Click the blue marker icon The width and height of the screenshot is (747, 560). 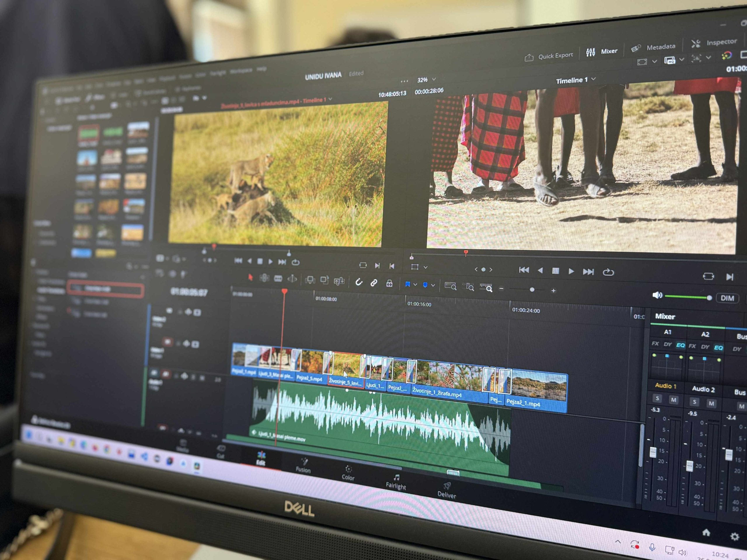(x=425, y=285)
